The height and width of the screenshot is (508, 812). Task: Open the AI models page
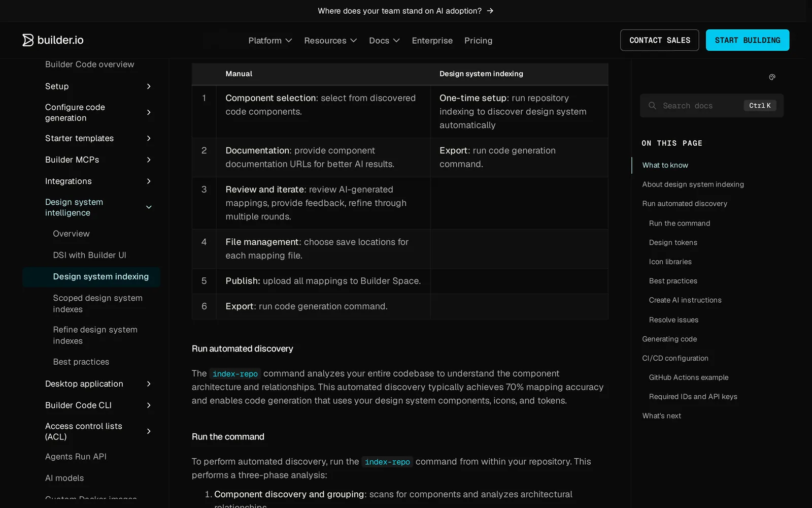(x=64, y=478)
